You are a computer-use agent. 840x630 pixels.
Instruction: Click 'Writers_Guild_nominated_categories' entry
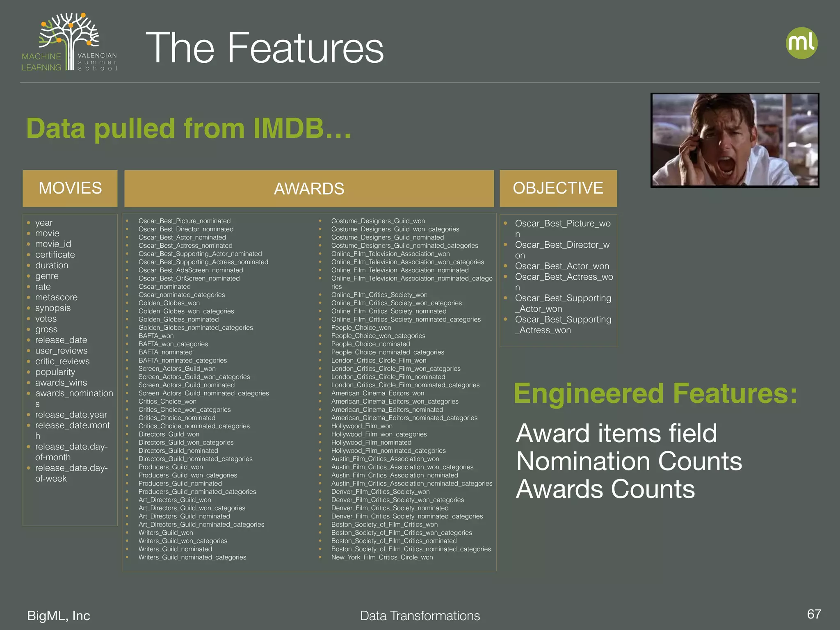coord(192,557)
